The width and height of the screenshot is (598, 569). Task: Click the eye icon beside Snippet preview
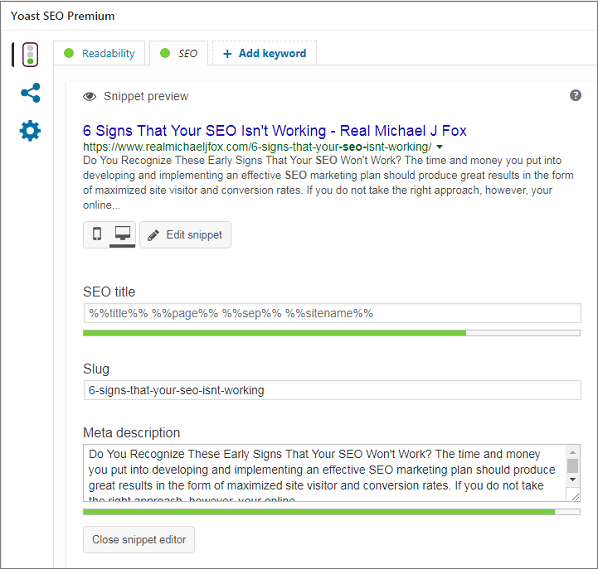90,96
